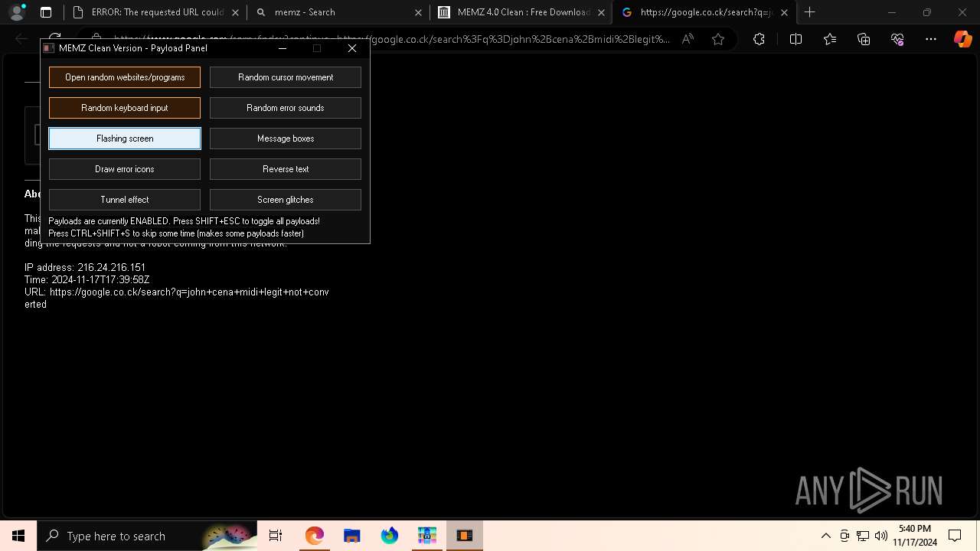Toggle Open random websites/programs payload
The width and height of the screenshot is (980, 551).
click(125, 77)
